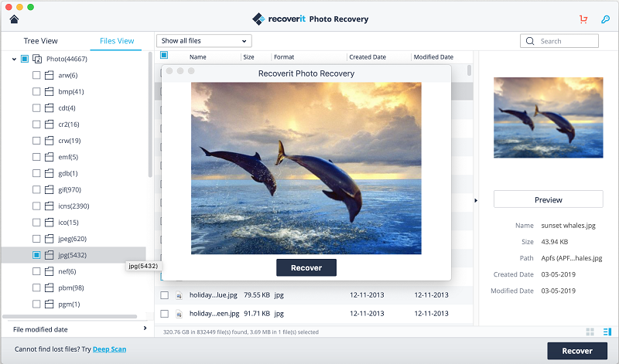Sort by Created Date column header
Image resolution: width=619 pixels, height=364 pixels.
(368, 57)
